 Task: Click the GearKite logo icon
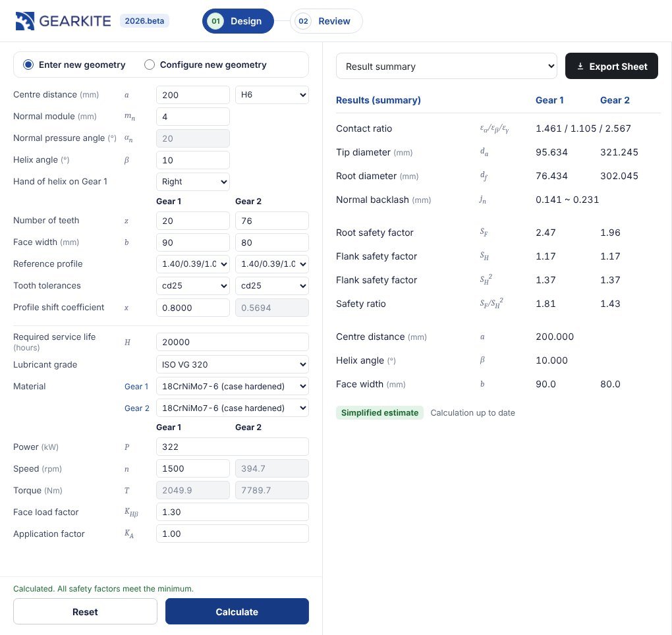pos(25,21)
